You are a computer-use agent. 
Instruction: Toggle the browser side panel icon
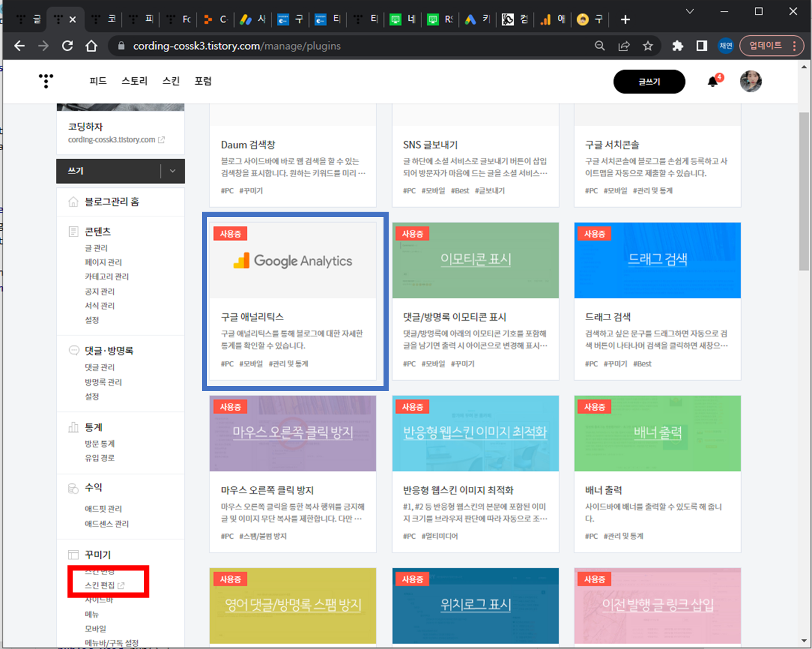(702, 46)
